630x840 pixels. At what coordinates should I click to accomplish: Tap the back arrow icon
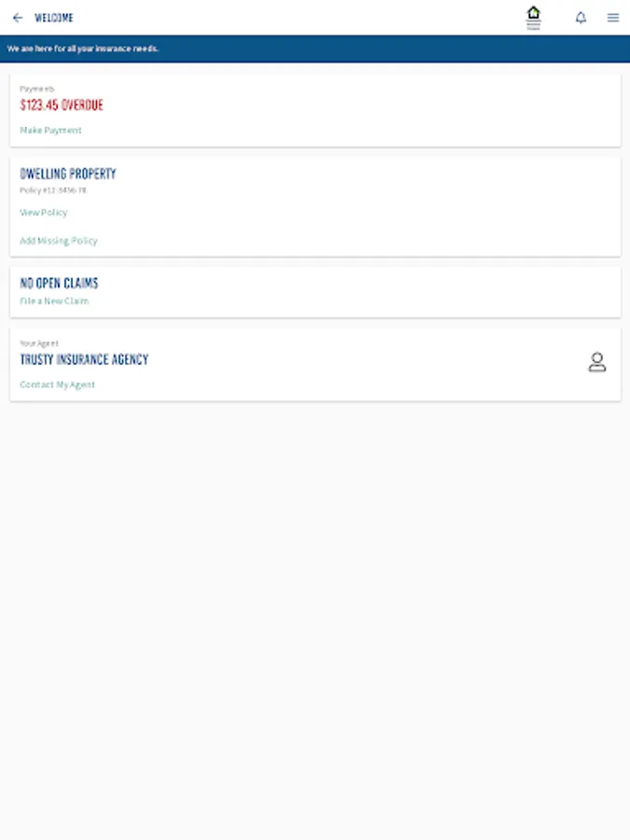[18, 18]
